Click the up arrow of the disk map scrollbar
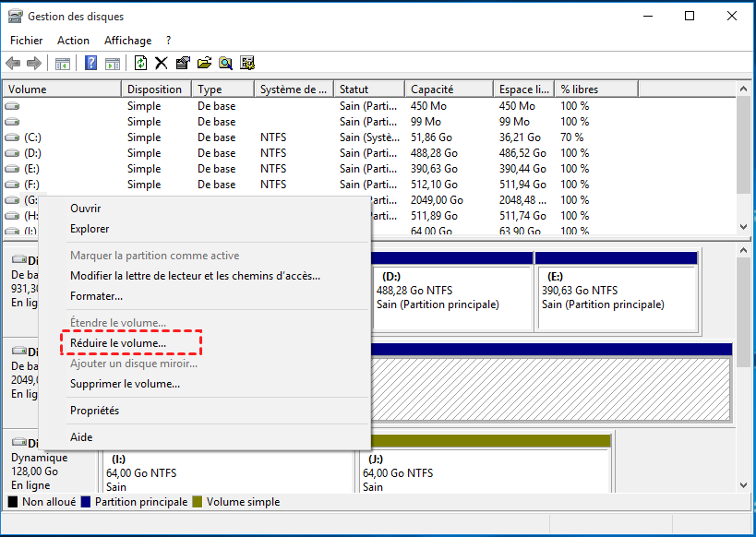The height and width of the screenshot is (537, 756). pos(743,250)
